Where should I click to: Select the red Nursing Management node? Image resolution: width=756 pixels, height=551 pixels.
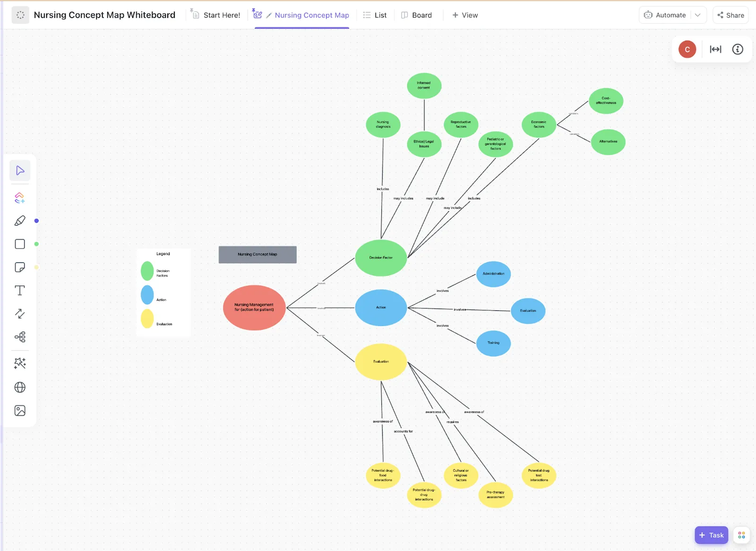click(254, 308)
